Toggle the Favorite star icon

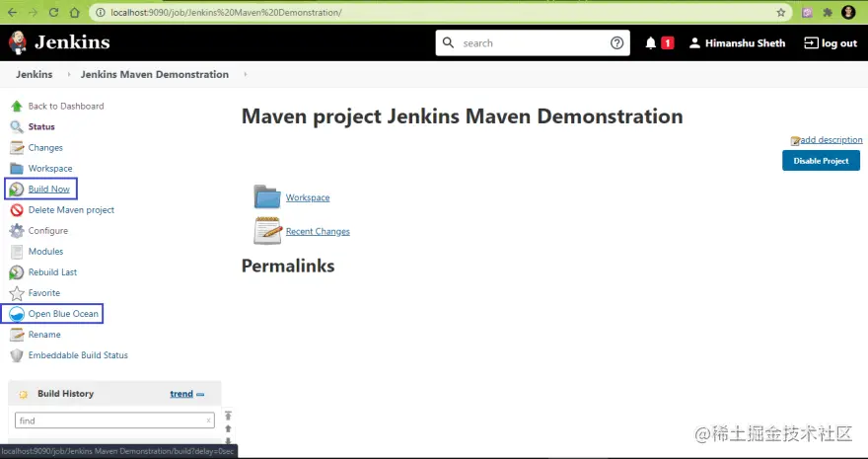[x=17, y=293]
